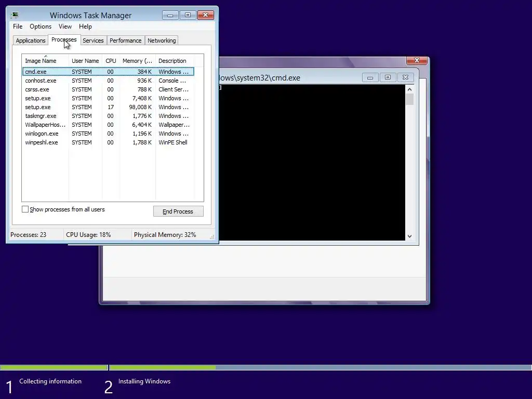
Task: Select the WallpaperHost process row
Action: pos(108,125)
